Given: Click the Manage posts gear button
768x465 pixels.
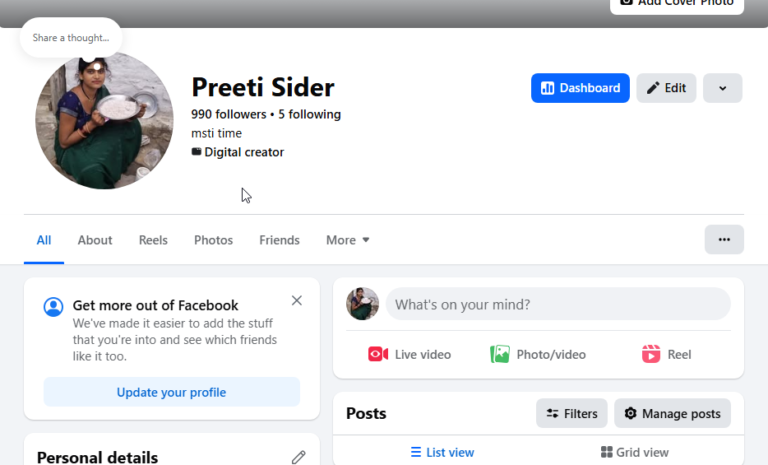Looking at the screenshot, I should pos(672,414).
